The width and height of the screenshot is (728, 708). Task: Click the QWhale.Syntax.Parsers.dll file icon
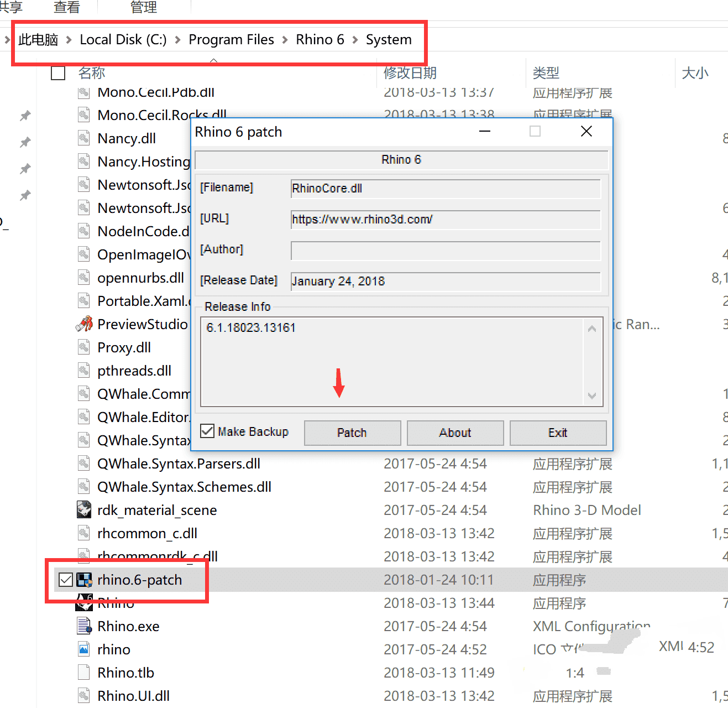pos(84,464)
